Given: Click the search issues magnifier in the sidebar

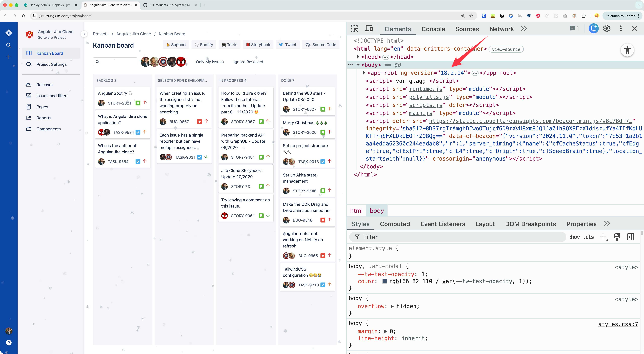Looking at the screenshot, I should click(x=9, y=45).
